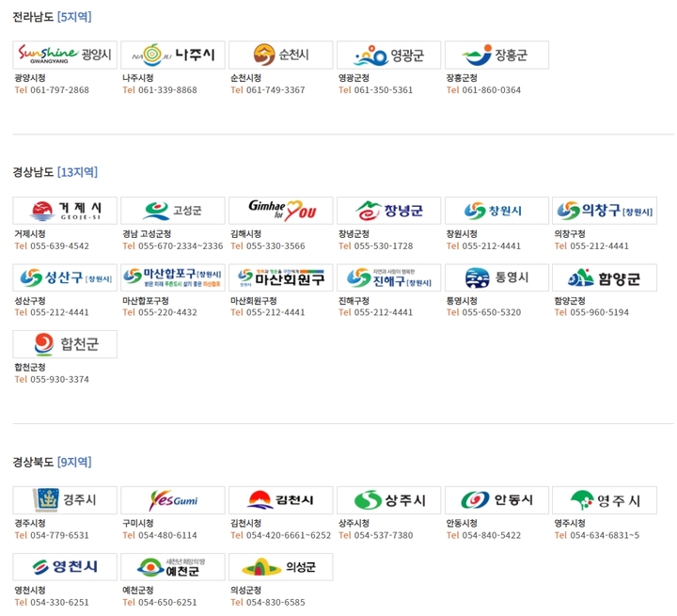Click the 거제시청 name label
Image resolution: width=677 pixels, height=616 pixels.
click(30, 233)
